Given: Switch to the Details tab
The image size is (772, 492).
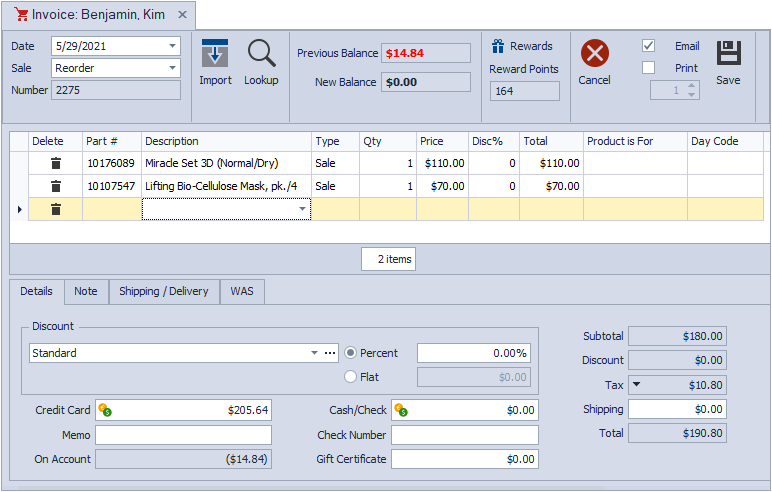Looking at the screenshot, I should (36, 291).
